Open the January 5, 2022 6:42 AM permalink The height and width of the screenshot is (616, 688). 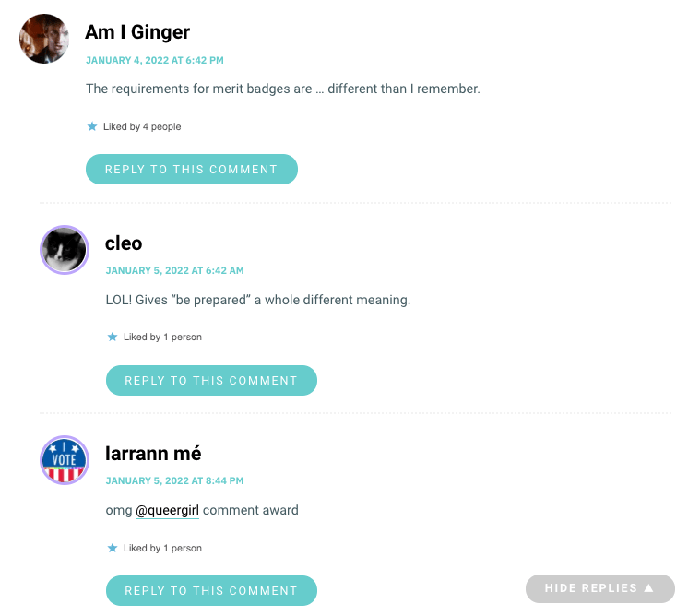[174, 270]
